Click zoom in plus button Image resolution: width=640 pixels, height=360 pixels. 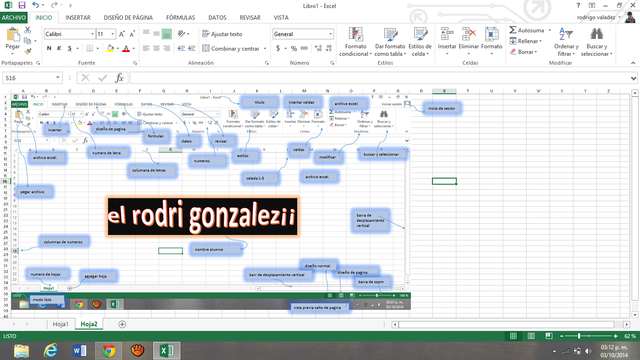coord(616,336)
